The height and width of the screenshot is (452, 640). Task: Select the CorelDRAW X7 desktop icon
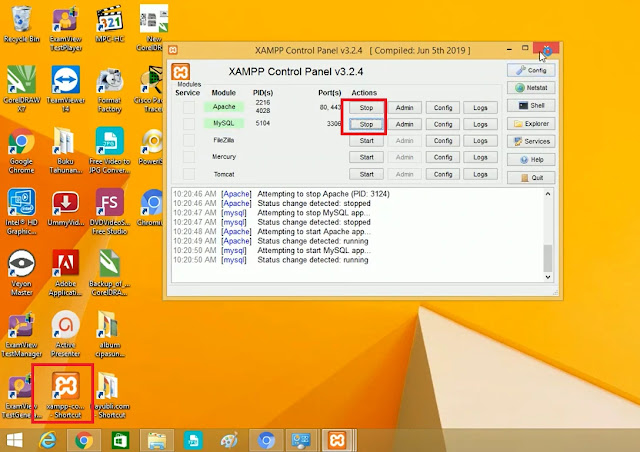[21, 89]
